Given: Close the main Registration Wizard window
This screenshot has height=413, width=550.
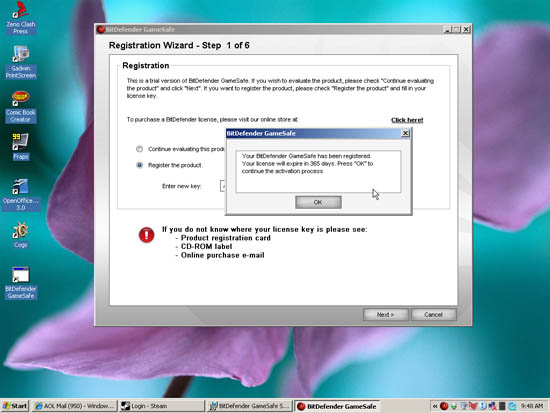Looking at the screenshot, I should pyautogui.click(x=466, y=29).
